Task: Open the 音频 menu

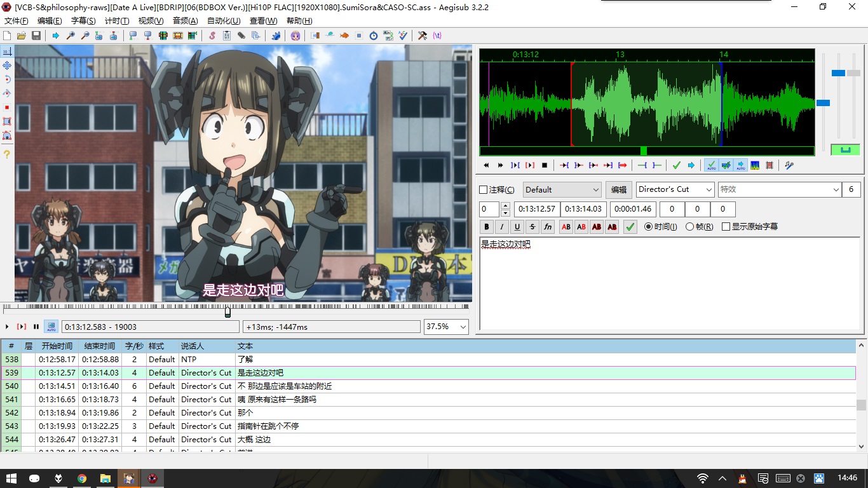Action: (185, 21)
